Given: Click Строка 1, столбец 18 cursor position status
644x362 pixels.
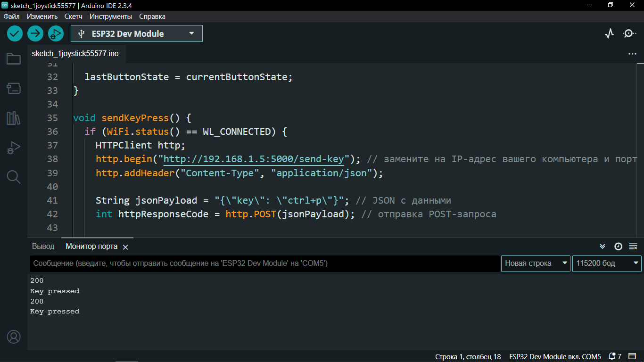Looking at the screenshot, I should [x=468, y=357].
